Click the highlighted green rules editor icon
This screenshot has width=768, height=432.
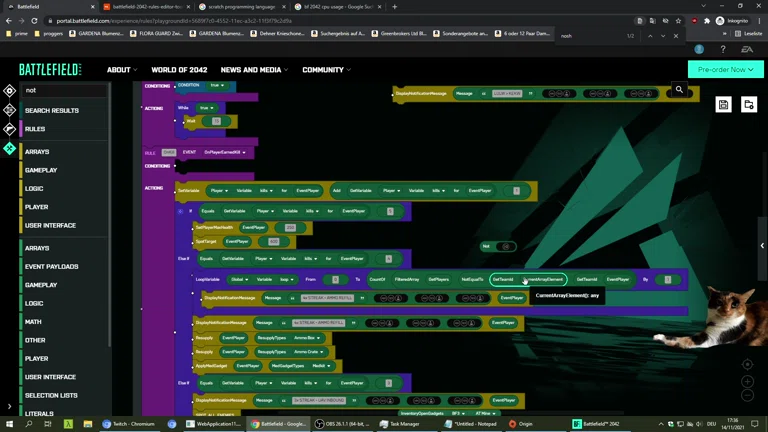(x=9, y=148)
